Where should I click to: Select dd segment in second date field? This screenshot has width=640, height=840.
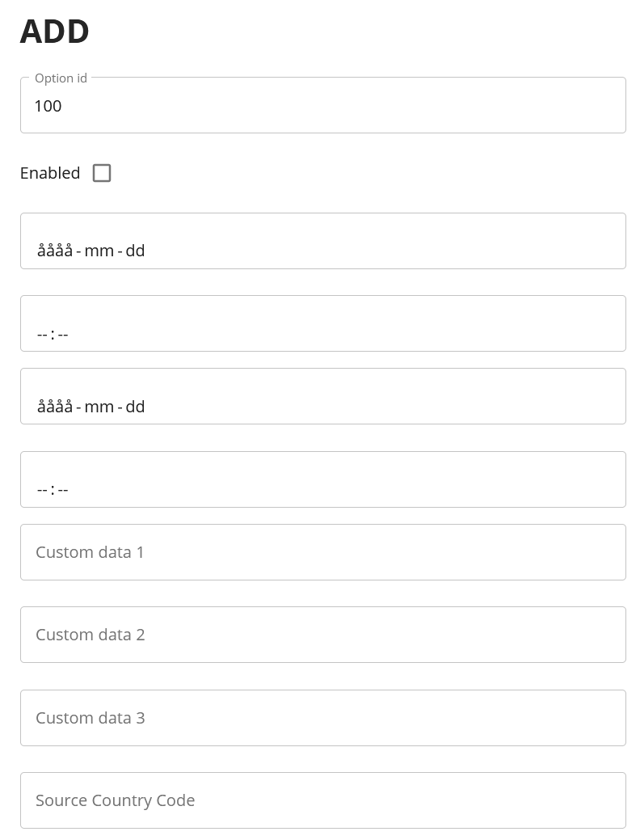(135, 407)
